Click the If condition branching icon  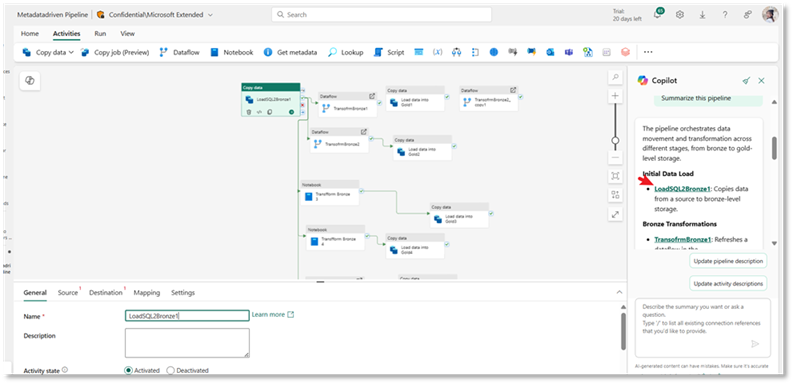tap(457, 52)
